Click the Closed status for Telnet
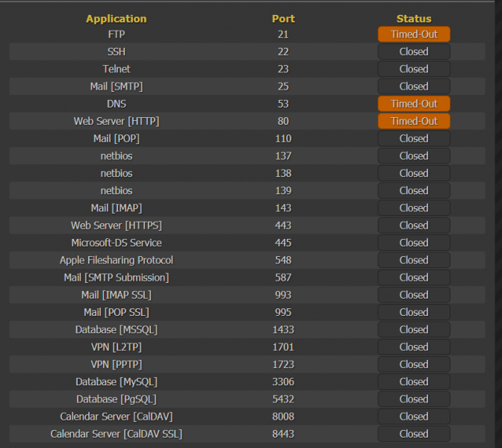The image size is (502, 448). tap(414, 69)
